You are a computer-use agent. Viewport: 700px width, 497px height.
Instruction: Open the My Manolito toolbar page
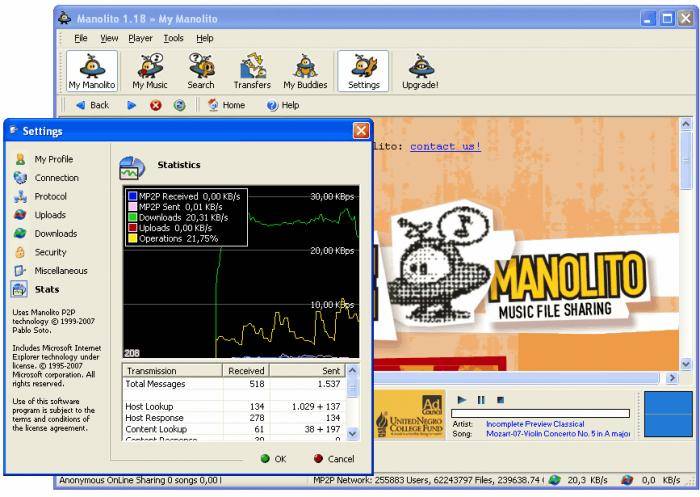point(92,71)
